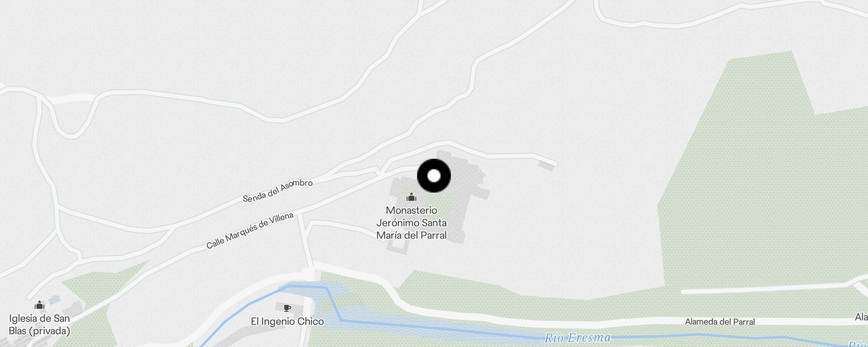Open the Iglesia de San Blas (privada) label

39,324
